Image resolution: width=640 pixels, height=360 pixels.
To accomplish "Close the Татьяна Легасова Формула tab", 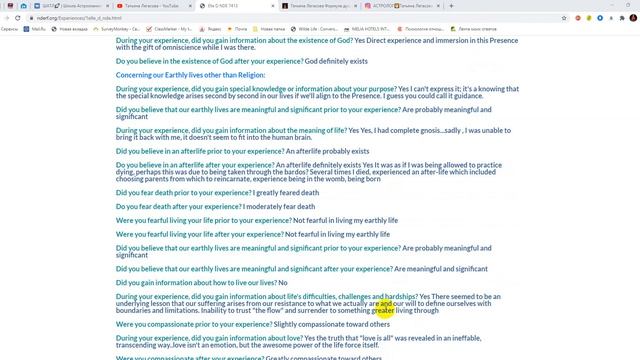I will pos(356,6).
